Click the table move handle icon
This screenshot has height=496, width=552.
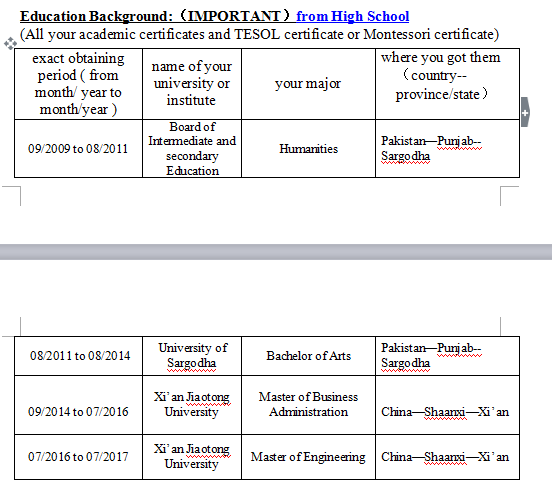(10, 44)
